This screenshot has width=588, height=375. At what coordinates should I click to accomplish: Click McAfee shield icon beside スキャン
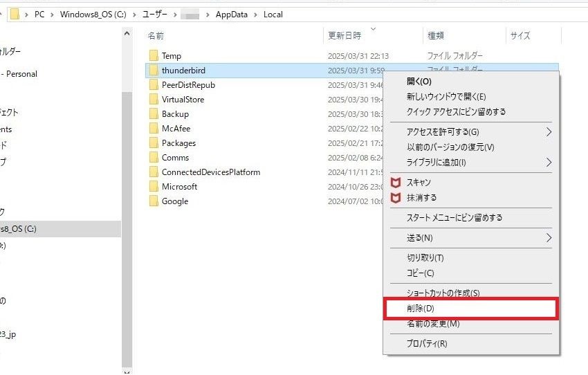tap(396, 183)
